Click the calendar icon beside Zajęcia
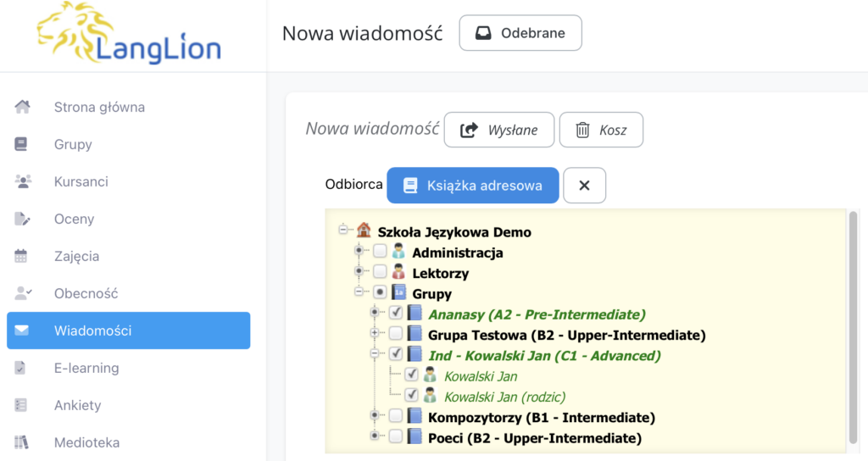 click(22, 256)
